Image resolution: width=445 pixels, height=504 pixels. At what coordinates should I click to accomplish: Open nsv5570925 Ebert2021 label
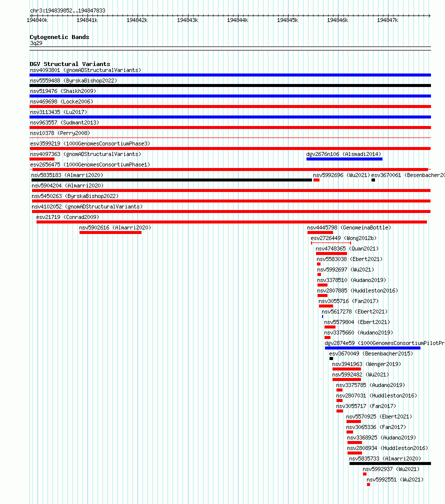379,416
